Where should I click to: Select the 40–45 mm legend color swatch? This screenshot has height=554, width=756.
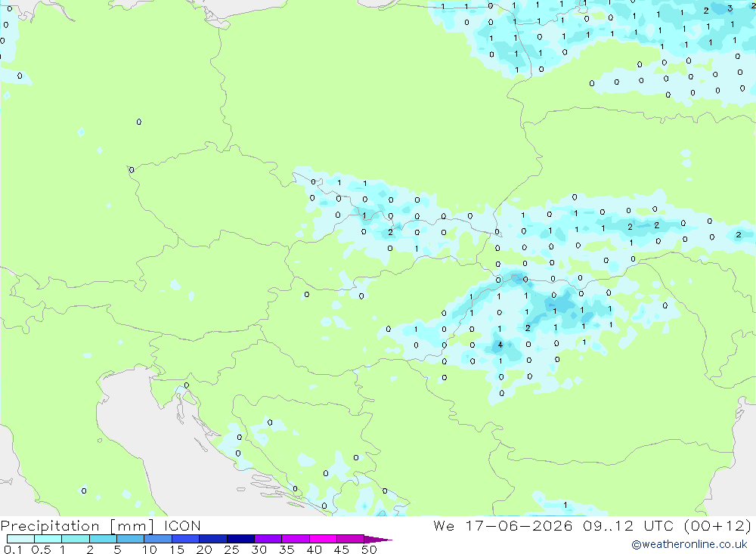(323, 539)
